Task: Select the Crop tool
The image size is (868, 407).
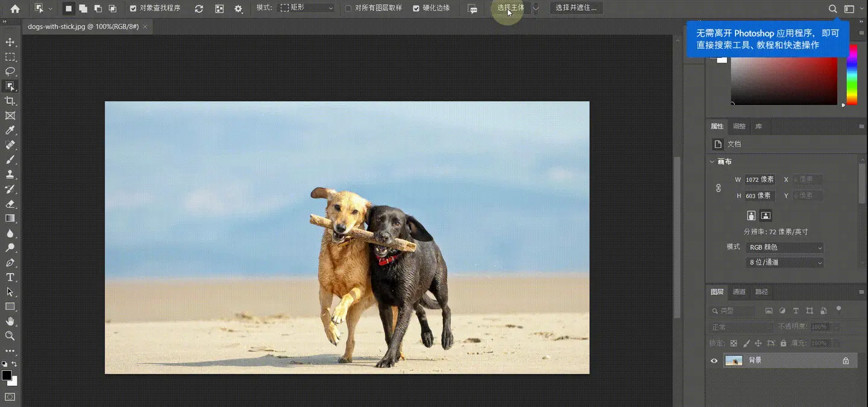Action: [x=10, y=101]
